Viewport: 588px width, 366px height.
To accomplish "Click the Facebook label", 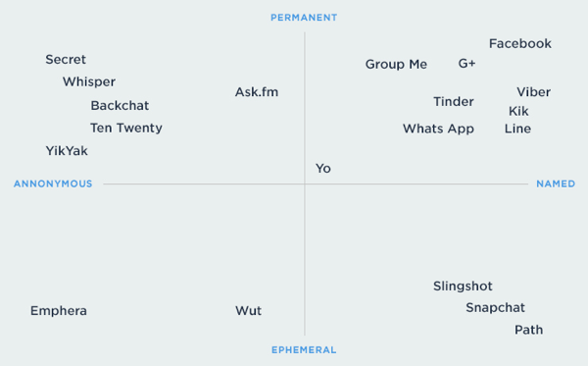I will point(520,43).
